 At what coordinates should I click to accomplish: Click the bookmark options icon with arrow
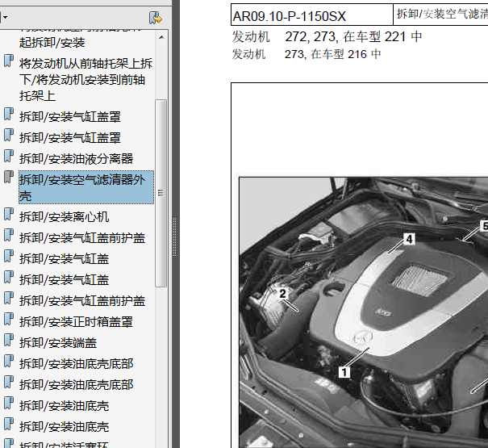click(156, 18)
